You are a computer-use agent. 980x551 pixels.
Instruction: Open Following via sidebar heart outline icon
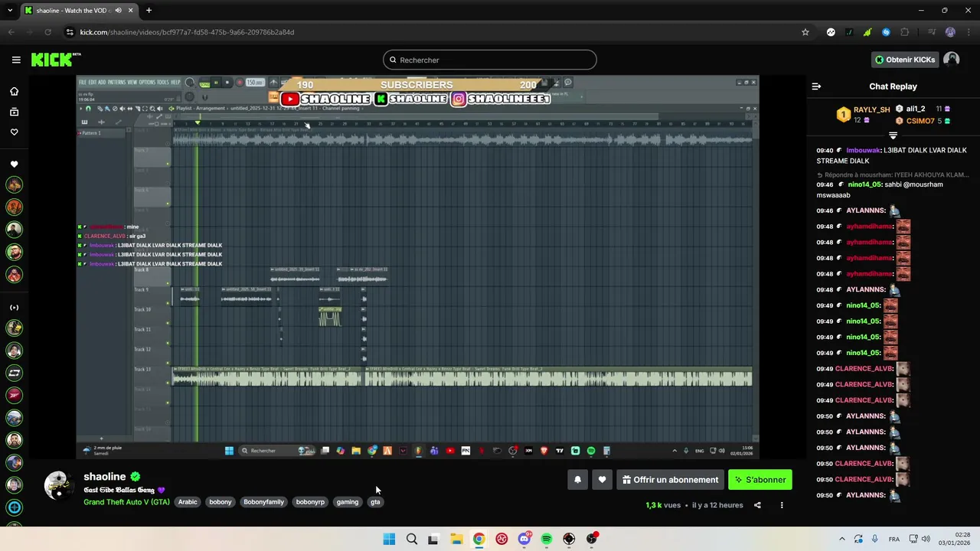pyautogui.click(x=14, y=132)
